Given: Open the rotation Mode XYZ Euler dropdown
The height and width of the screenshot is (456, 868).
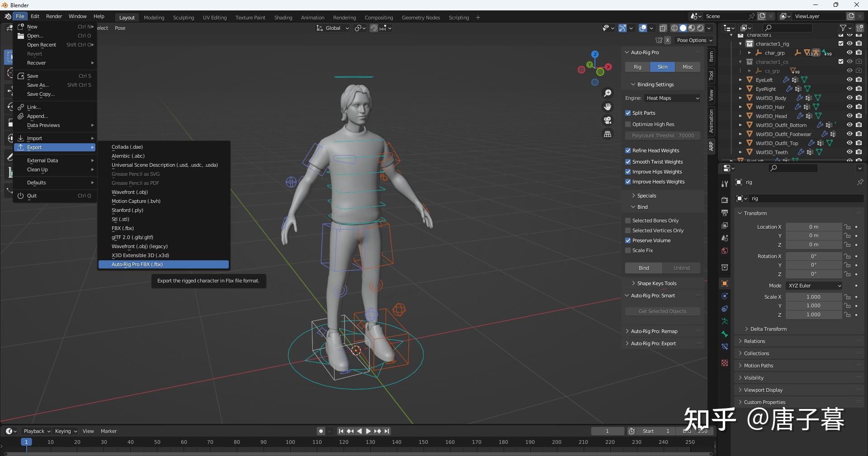Looking at the screenshot, I should pos(814,286).
